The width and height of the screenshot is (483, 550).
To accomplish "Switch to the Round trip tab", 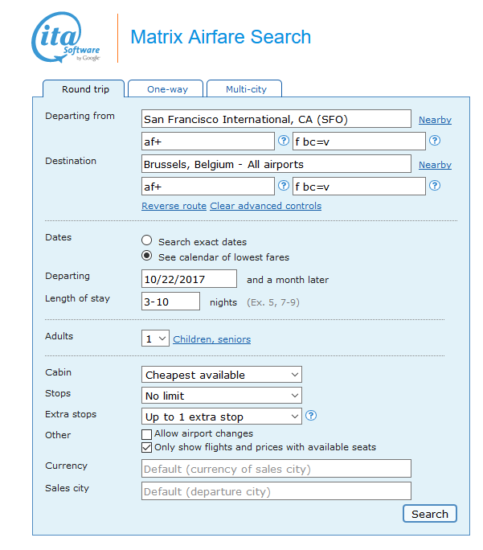I will point(84,89).
